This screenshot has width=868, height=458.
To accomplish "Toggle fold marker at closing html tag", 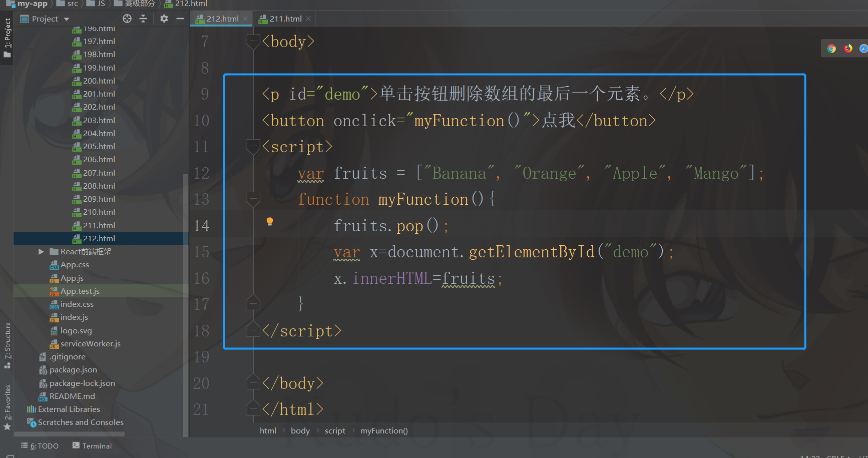I will click(x=253, y=409).
